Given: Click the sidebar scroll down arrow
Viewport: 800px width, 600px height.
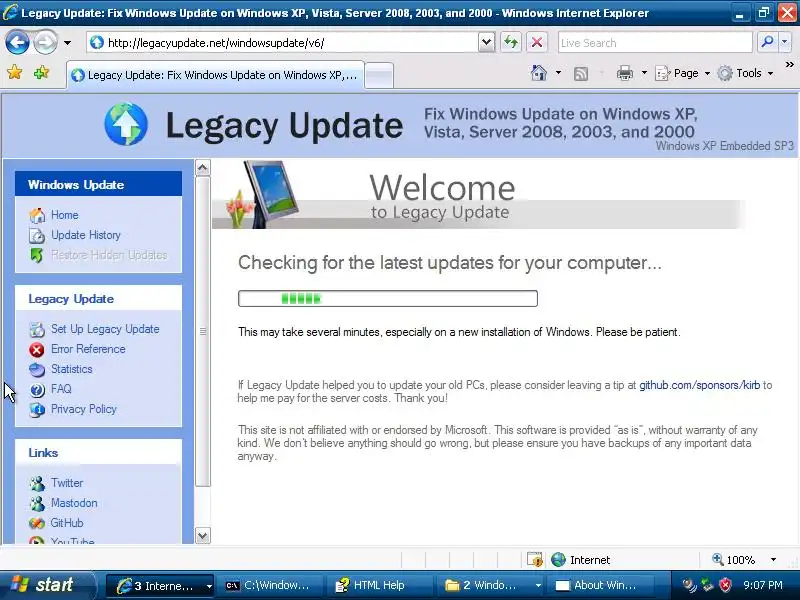Looking at the screenshot, I should coord(203,535).
